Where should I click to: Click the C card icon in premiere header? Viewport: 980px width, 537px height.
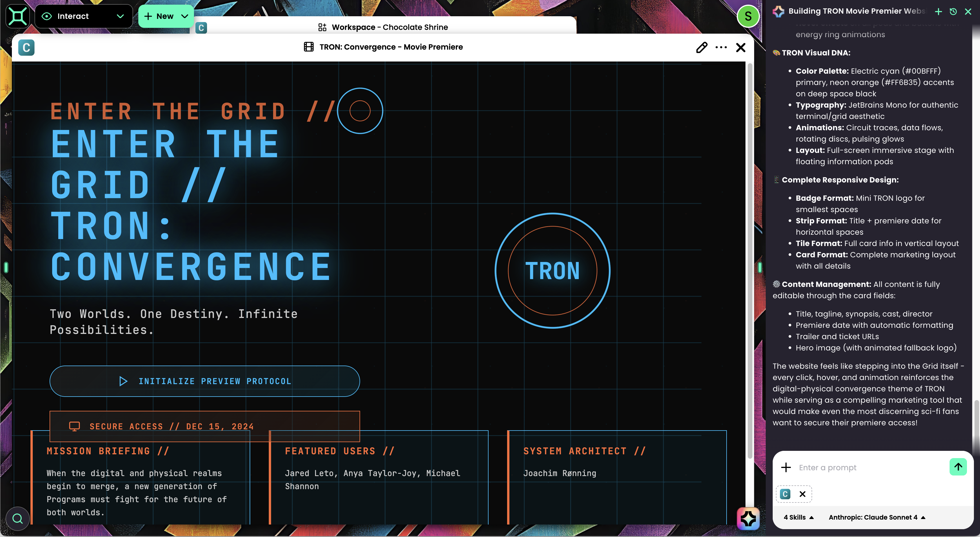click(x=26, y=48)
